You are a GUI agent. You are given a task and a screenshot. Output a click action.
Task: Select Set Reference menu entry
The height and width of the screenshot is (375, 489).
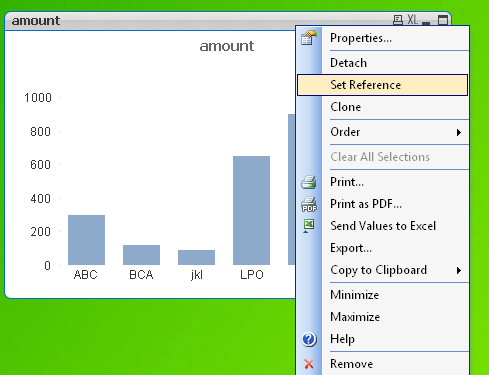pyautogui.click(x=382, y=85)
